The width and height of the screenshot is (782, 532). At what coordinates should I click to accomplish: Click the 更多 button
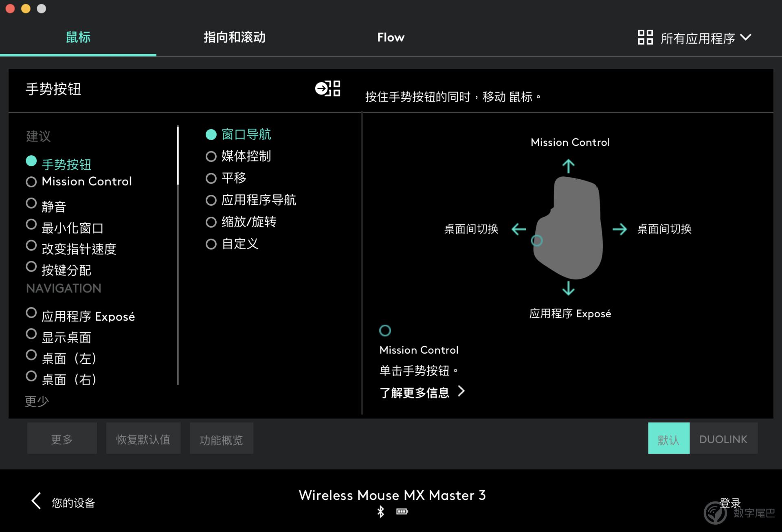62,438
